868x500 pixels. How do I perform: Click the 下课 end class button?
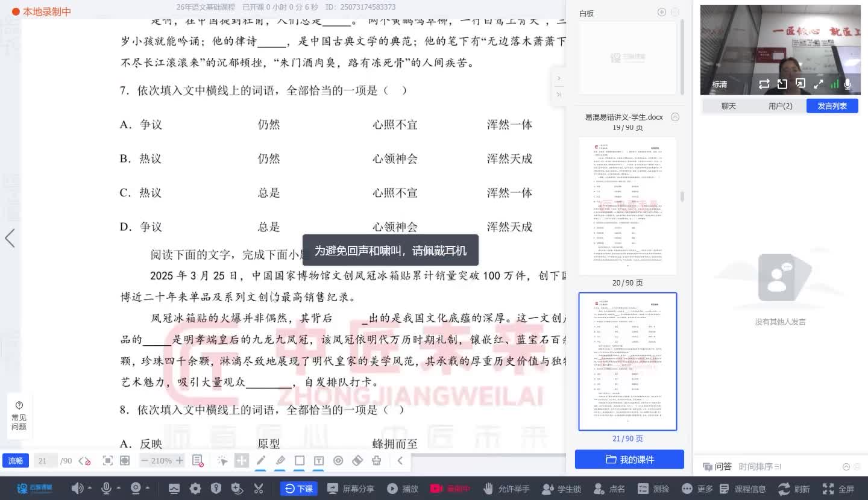pos(298,489)
